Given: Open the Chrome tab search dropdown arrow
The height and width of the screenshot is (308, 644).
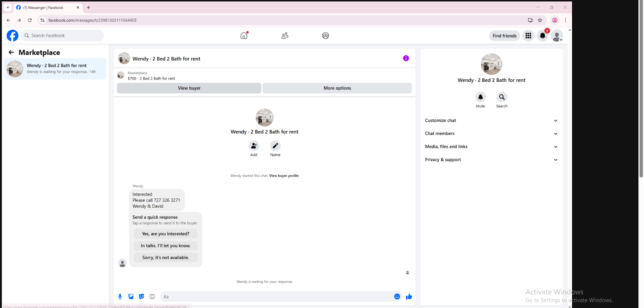Looking at the screenshot, I should click(x=8, y=7).
